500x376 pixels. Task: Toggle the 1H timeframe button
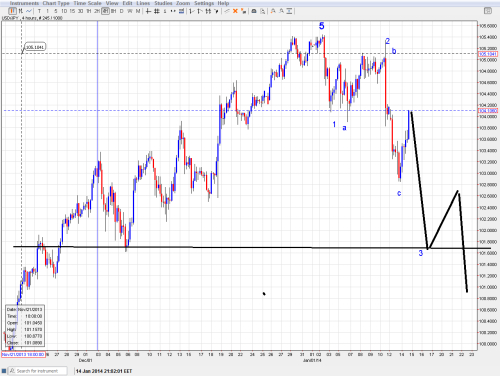click(89, 11)
